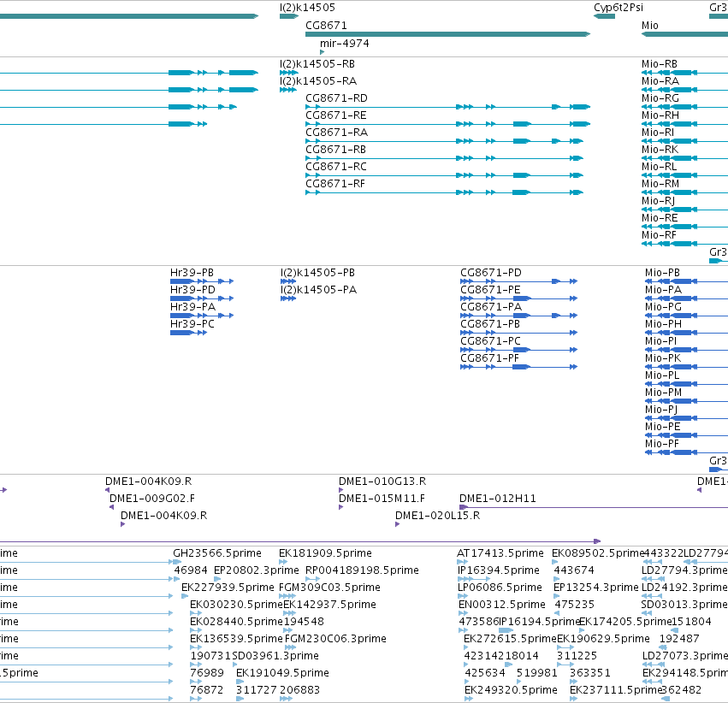Click the Mio-PB protein label
Image resolution: width=728 pixels, height=703 pixels.
[x=662, y=273]
